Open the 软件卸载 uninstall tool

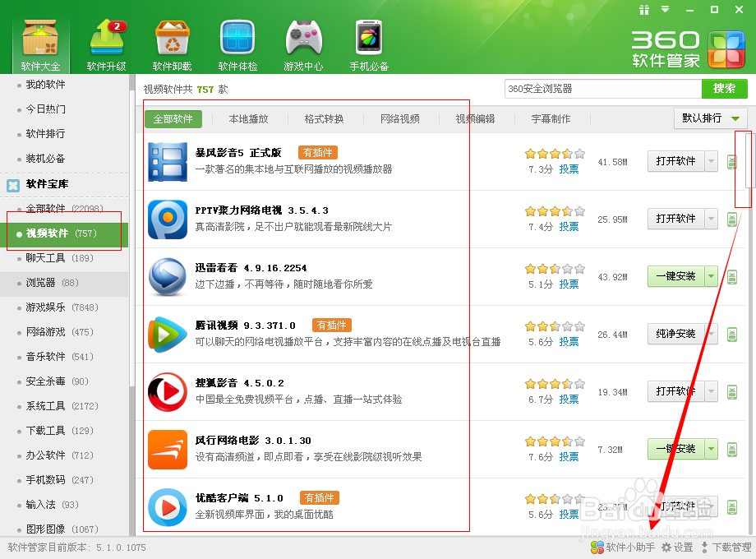(x=173, y=43)
